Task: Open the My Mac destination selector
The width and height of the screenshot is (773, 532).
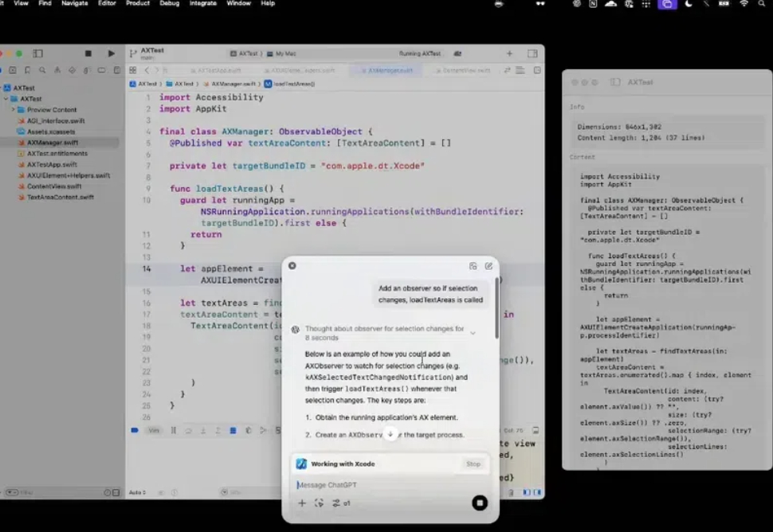Action: pyautogui.click(x=282, y=53)
